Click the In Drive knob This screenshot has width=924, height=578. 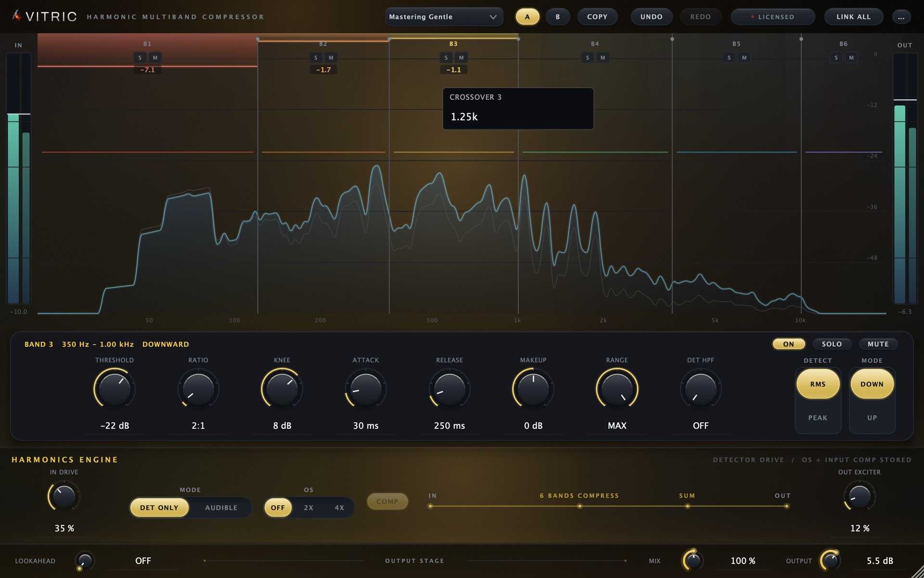[x=64, y=497]
